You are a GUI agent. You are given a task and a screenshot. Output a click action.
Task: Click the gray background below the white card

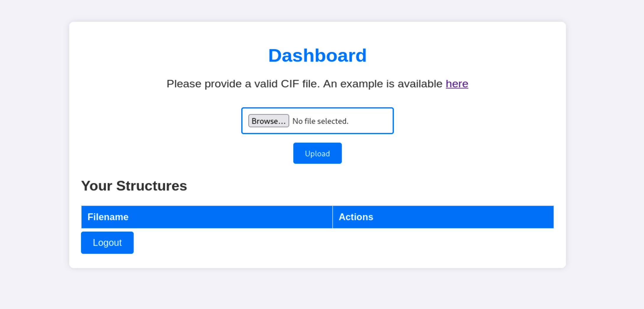tap(317, 289)
